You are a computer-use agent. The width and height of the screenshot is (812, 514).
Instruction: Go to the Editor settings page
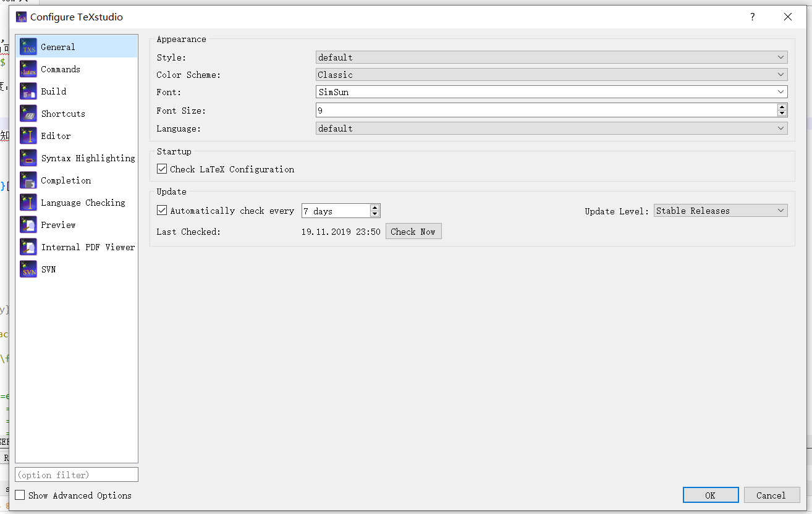tap(77, 136)
